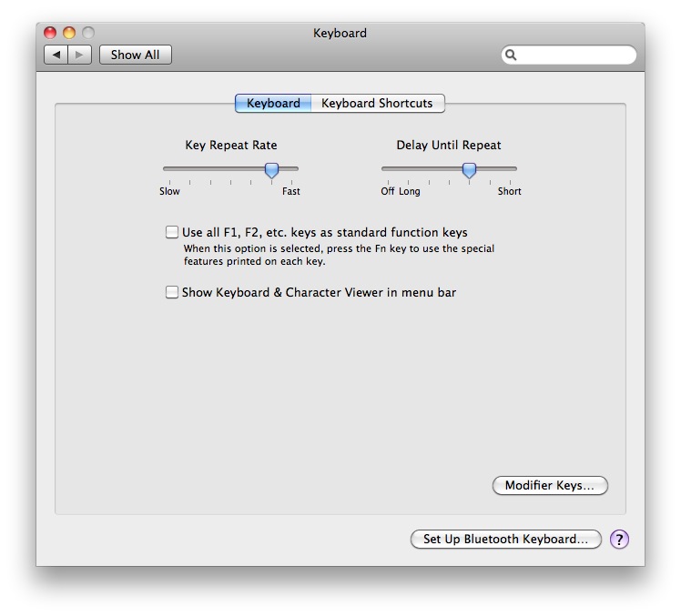The height and width of the screenshot is (616, 681).
Task: Click the 'press the Fn key' description text
Action: (x=340, y=255)
